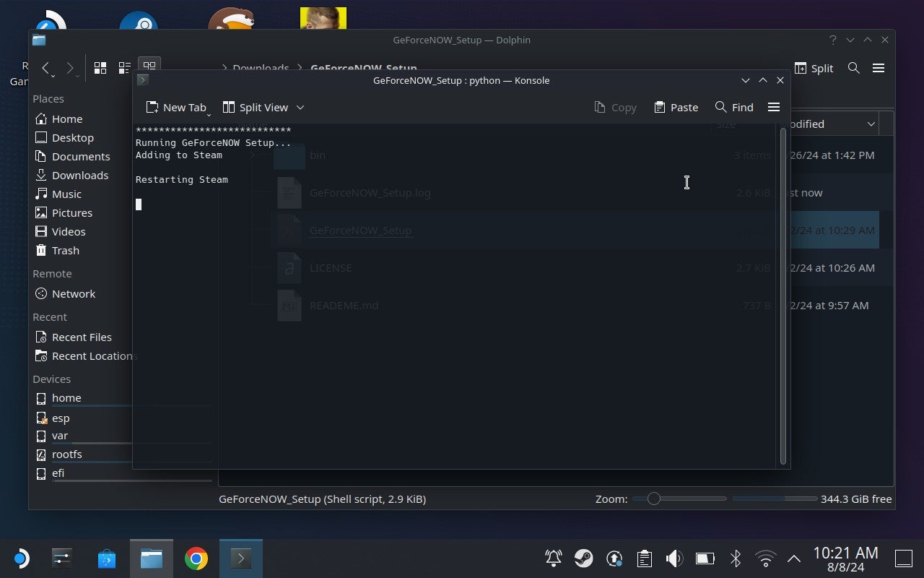This screenshot has width=924, height=578.
Task: Select Downloads in the breadcrumb path
Action: click(x=261, y=68)
